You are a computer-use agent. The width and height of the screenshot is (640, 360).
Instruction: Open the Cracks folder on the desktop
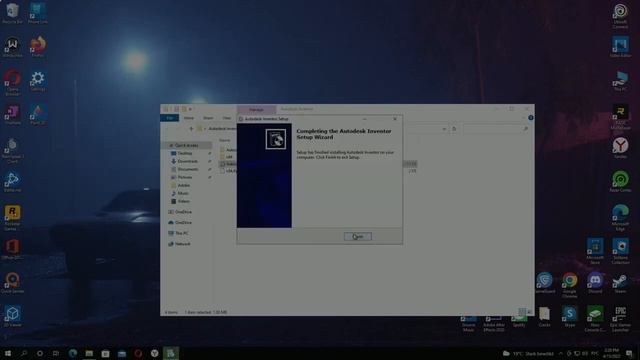[x=544, y=317]
